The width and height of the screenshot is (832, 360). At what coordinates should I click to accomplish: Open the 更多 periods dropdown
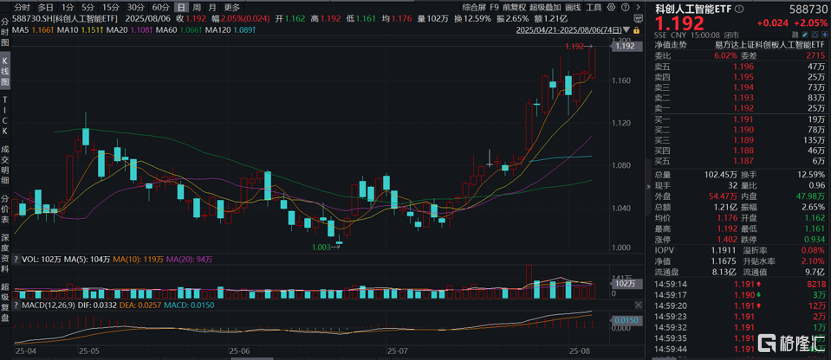click(232, 7)
